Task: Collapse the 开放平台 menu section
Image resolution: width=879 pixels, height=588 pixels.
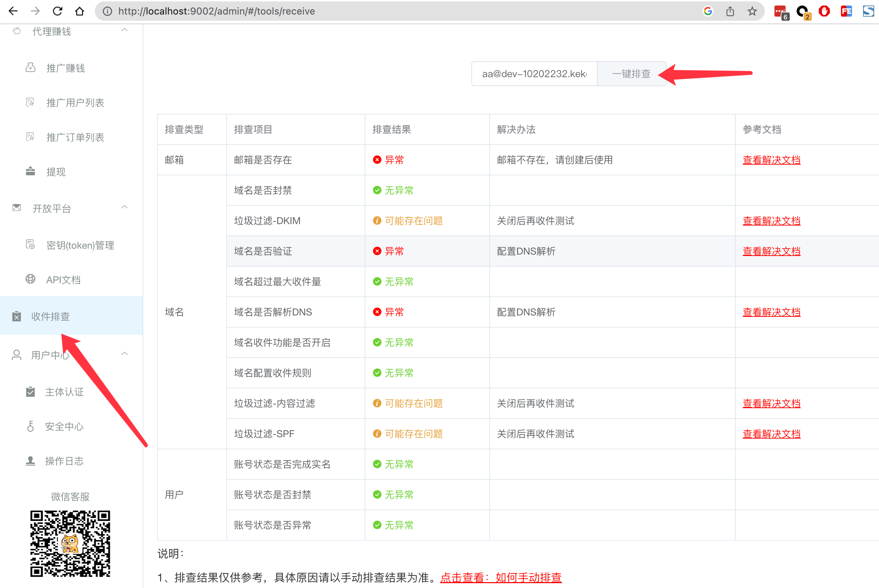Action: click(x=125, y=207)
